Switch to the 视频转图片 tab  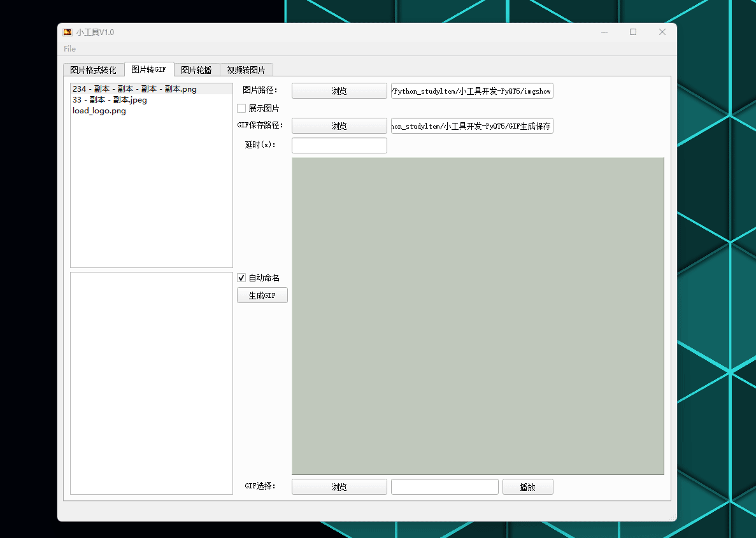246,70
